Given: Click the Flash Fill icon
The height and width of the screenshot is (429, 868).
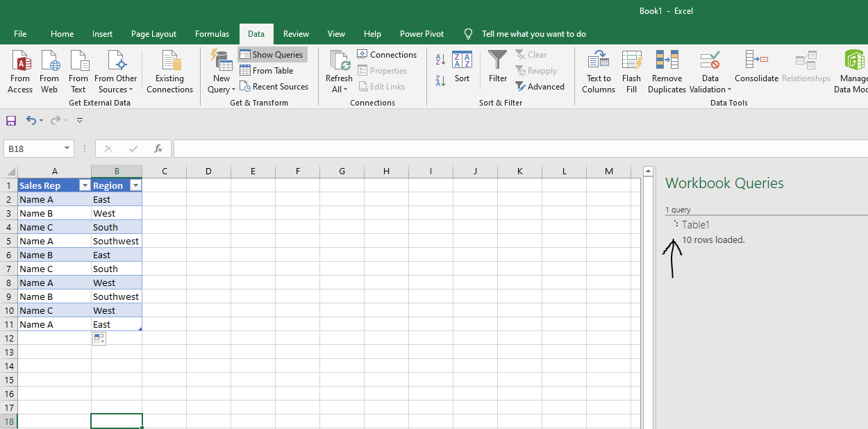Looking at the screenshot, I should click(x=631, y=61).
